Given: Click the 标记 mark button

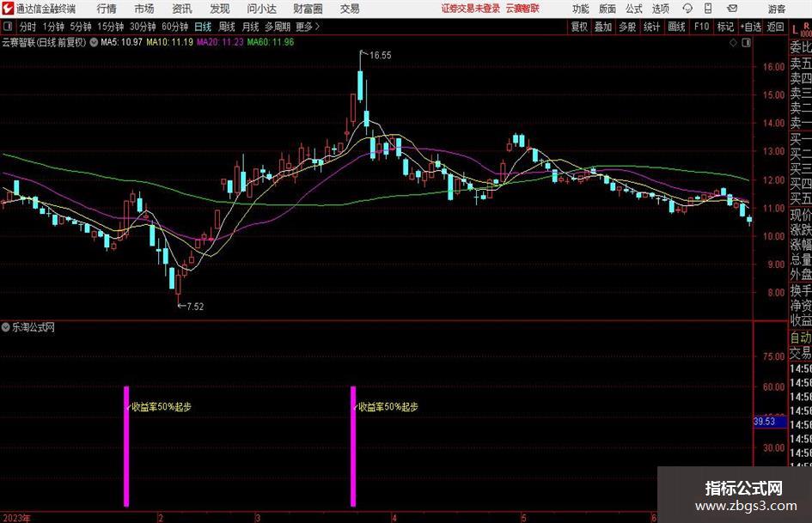Looking at the screenshot, I should 725,27.
